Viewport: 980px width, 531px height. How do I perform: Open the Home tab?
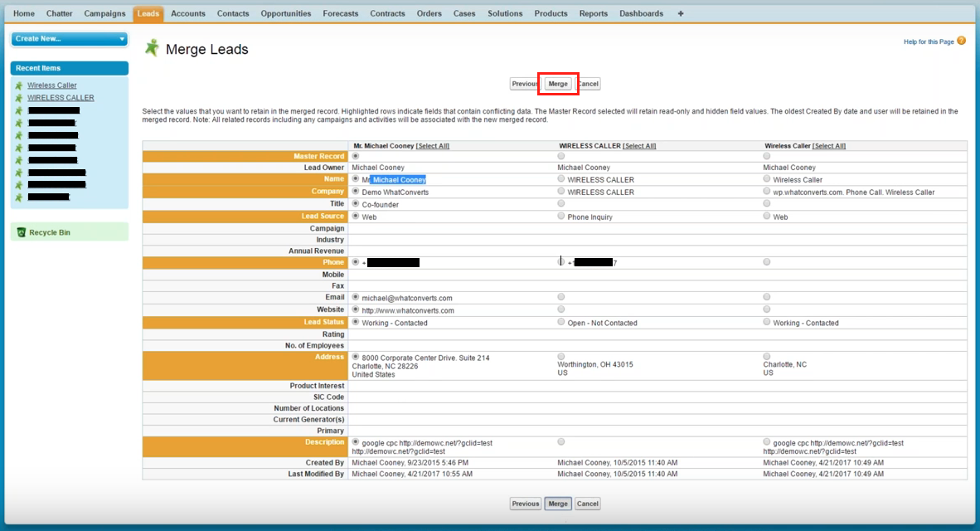(x=24, y=13)
